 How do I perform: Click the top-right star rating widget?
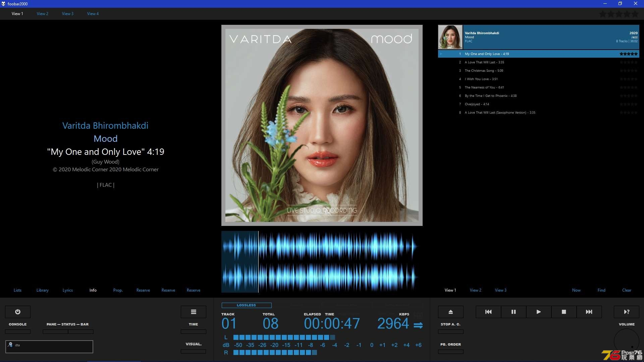pyautogui.click(x=619, y=14)
